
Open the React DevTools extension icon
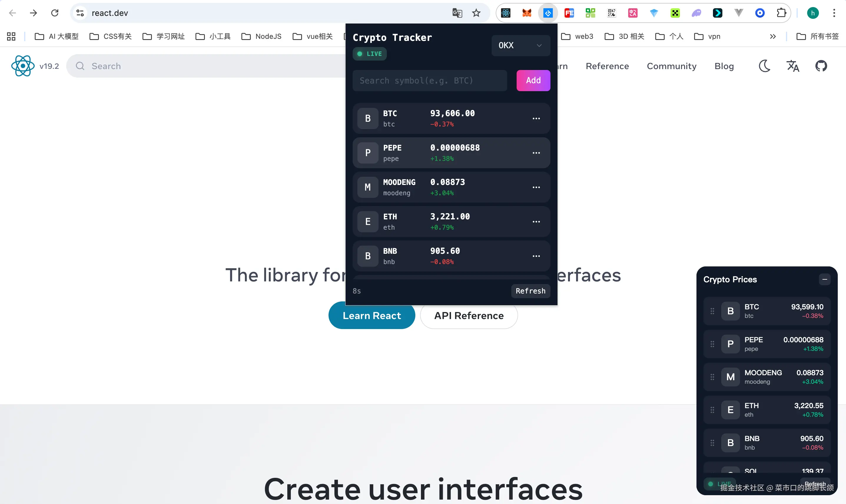(505, 13)
